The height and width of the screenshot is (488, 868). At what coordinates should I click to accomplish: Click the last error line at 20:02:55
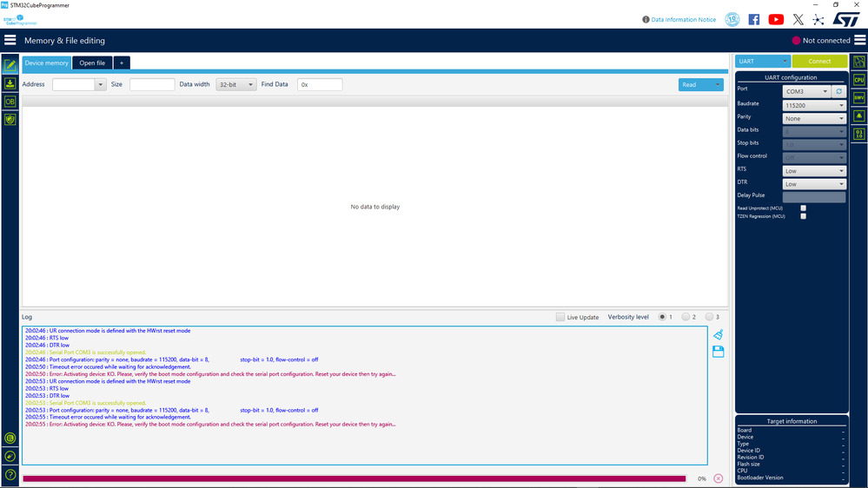pyautogui.click(x=210, y=425)
